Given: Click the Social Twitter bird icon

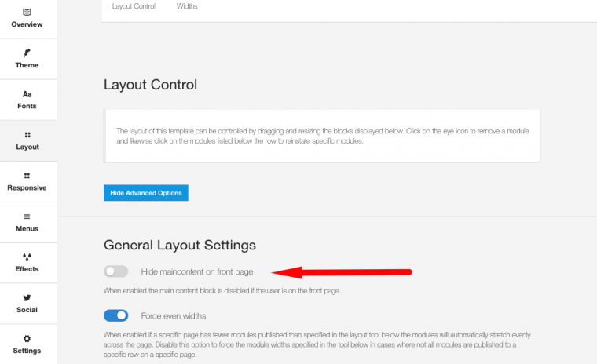Looking at the screenshot, I should click(x=27, y=298).
